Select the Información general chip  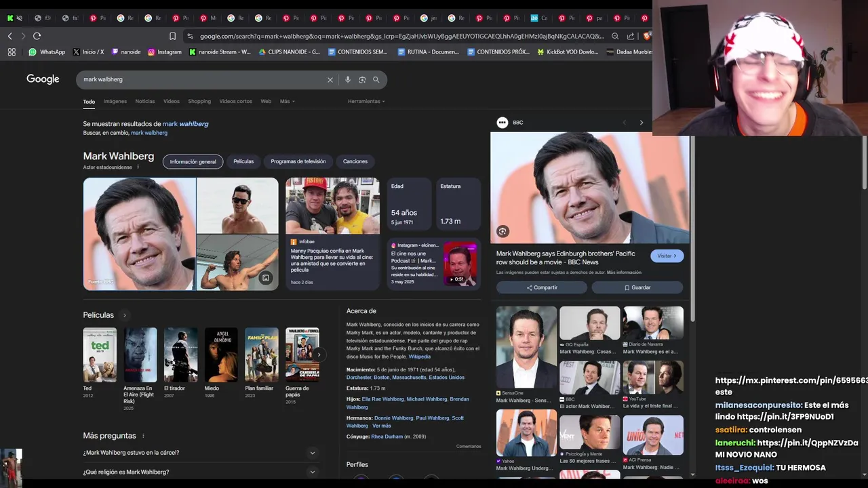pyautogui.click(x=193, y=161)
